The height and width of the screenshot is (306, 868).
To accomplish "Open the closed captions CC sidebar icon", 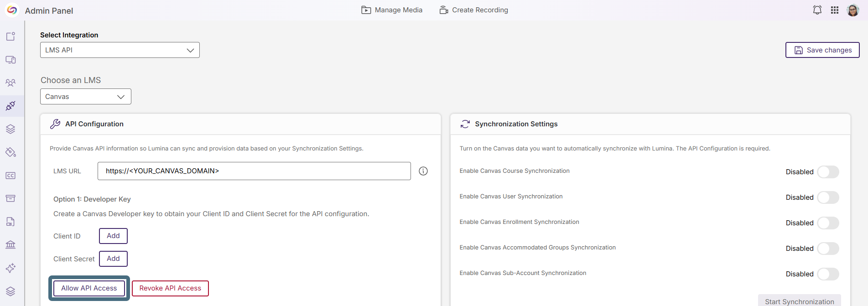I will 10,176.
